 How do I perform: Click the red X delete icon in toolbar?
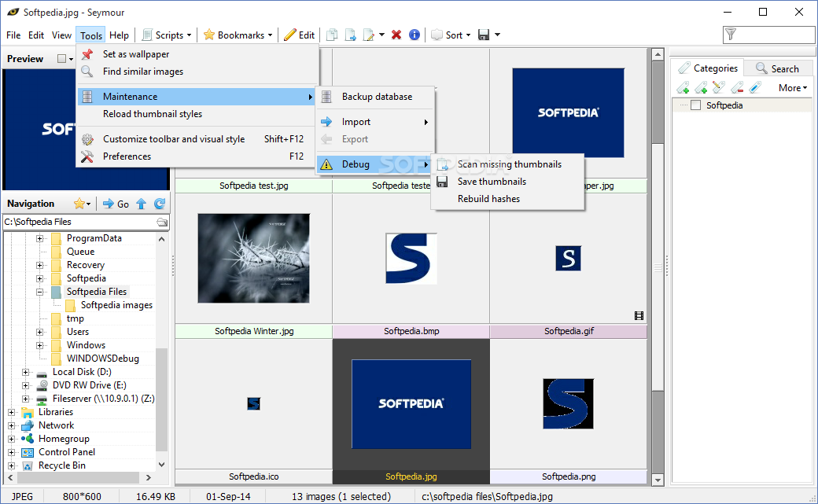pos(396,35)
